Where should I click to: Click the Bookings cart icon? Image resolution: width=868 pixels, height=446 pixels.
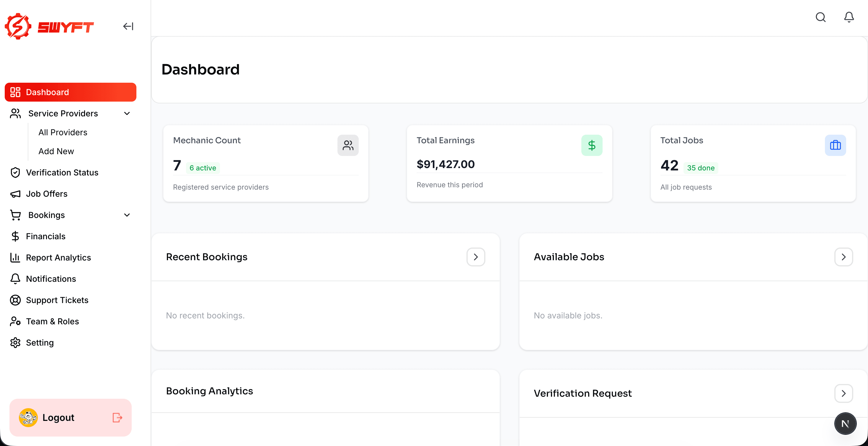coord(15,215)
